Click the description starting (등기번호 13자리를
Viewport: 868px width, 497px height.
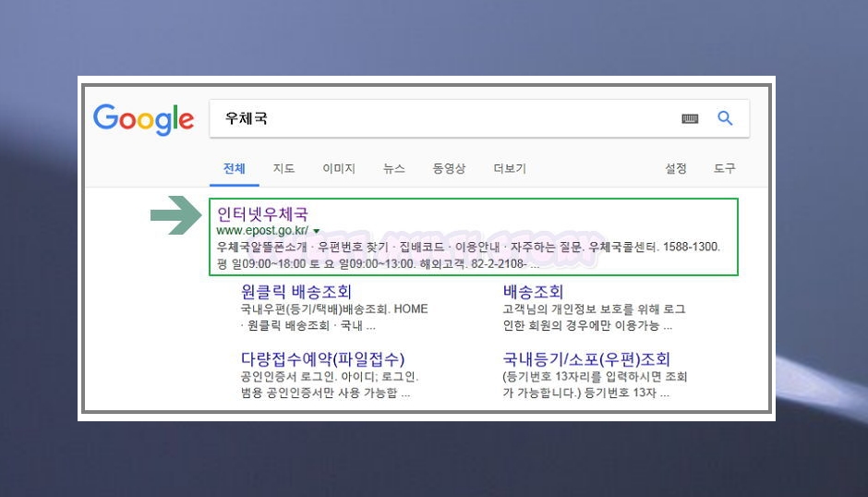point(595,384)
